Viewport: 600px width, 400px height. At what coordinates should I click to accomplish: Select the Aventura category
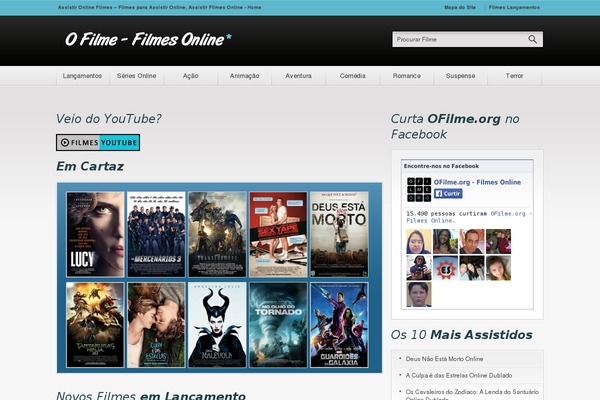(298, 76)
